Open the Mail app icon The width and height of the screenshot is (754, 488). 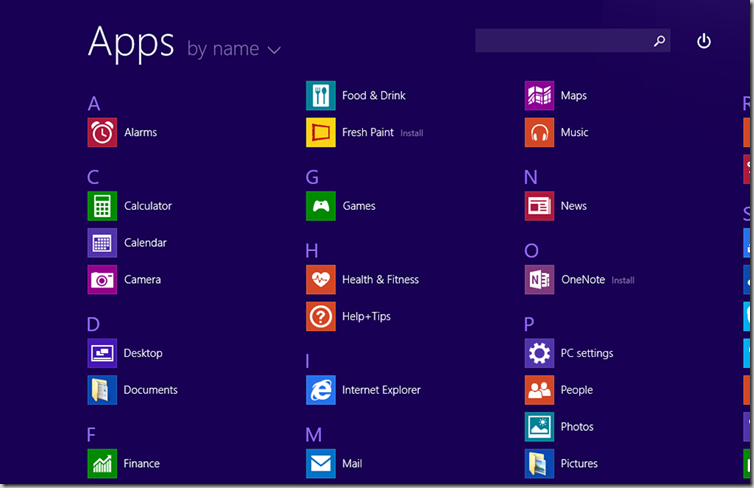pos(321,463)
